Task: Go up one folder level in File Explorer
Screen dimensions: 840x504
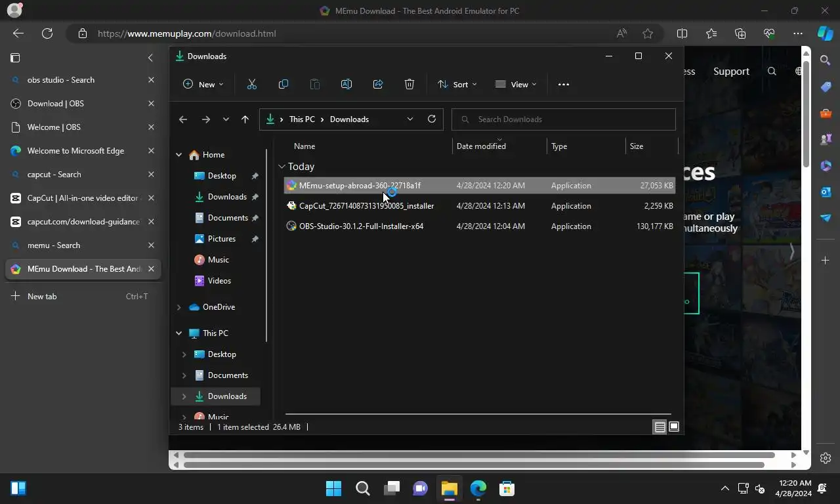Action: [x=245, y=119]
